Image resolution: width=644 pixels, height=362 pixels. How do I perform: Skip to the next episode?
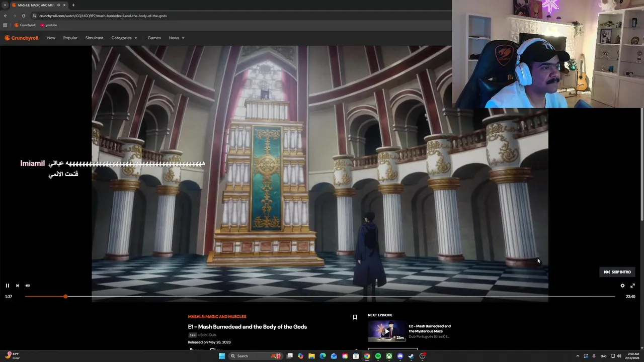pyautogui.click(x=18, y=286)
